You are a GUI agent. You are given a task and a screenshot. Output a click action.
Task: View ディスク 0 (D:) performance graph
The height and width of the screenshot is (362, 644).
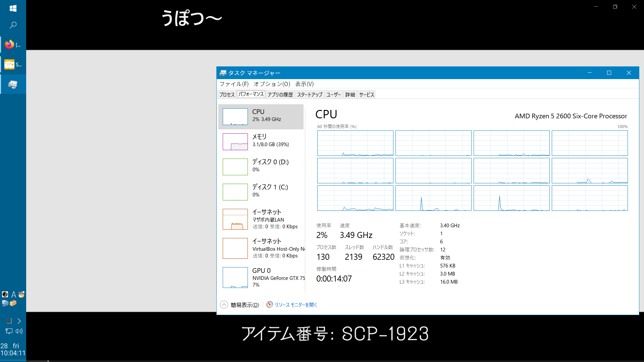pos(262,166)
